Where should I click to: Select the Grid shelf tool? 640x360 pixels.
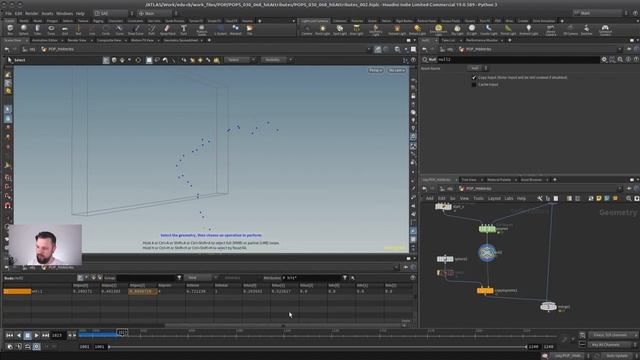[x=64, y=29]
